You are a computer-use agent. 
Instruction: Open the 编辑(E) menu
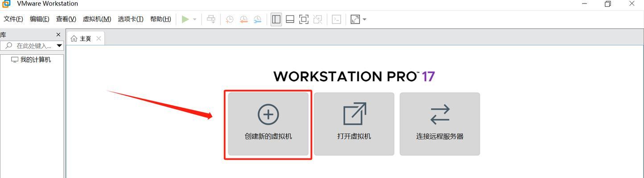[x=40, y=19]
